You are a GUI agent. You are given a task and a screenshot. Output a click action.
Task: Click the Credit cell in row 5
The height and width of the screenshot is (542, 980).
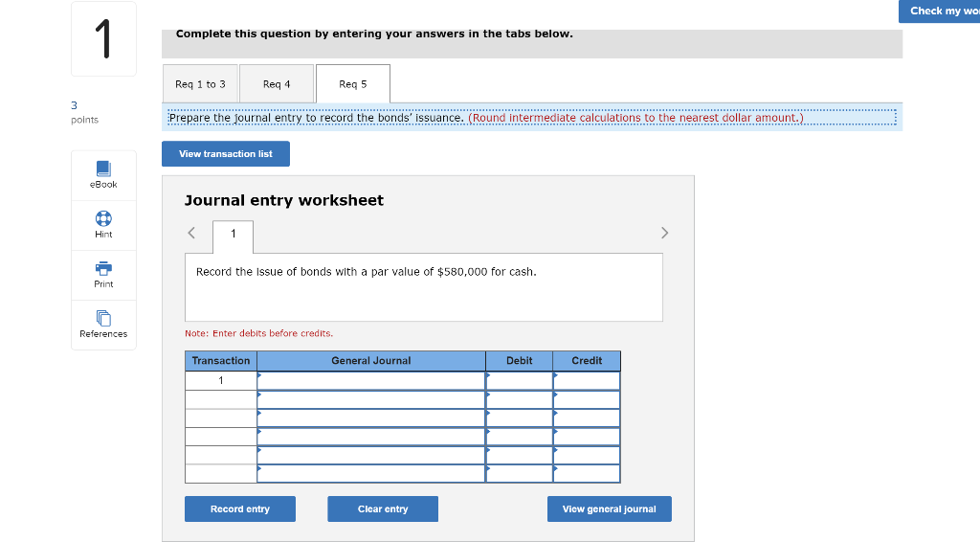[x=587, y=455]
